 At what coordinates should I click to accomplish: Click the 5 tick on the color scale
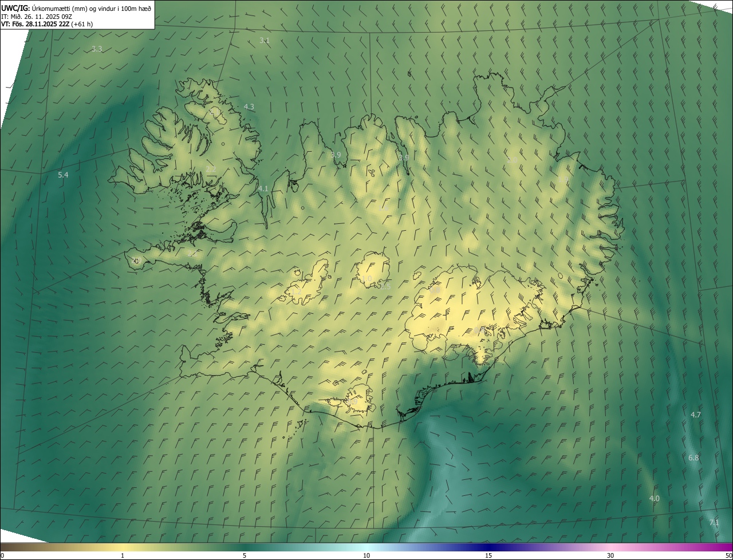(x=245, y=555)
